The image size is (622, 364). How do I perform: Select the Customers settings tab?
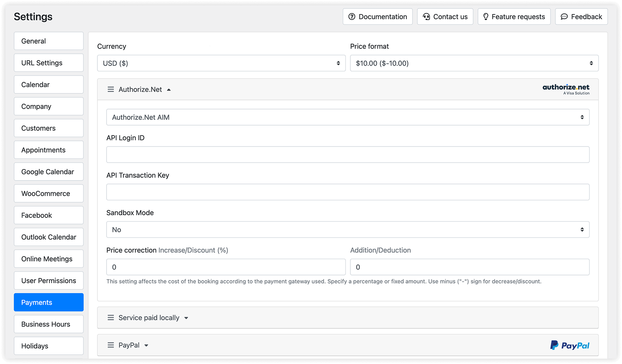(x=49, y=128)
